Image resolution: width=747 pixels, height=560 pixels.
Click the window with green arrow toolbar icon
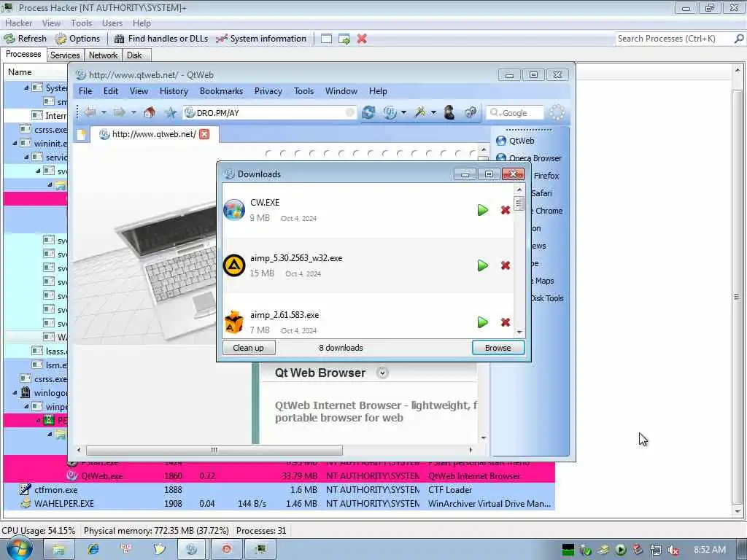[x=344, y=39]
